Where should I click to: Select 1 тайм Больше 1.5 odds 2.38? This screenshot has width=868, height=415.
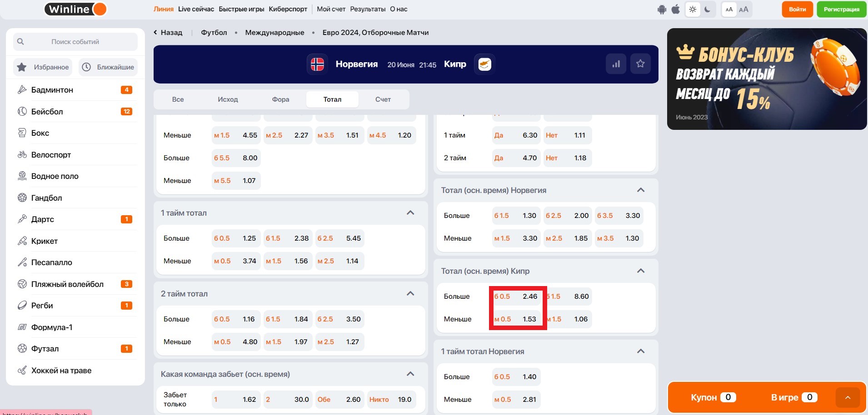coord(287,238)
